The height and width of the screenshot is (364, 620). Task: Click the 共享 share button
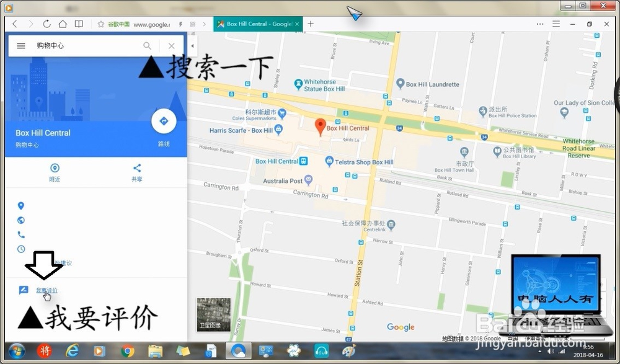(137, 172)
